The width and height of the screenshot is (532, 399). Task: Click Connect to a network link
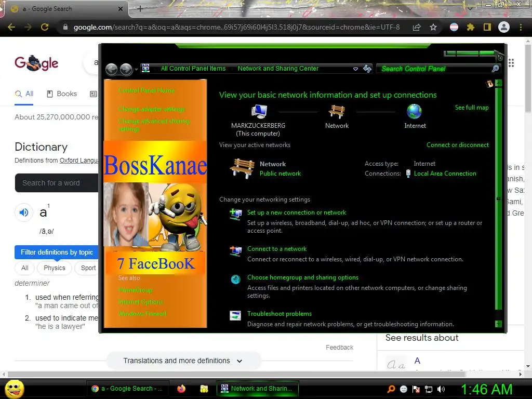point(277,249)
